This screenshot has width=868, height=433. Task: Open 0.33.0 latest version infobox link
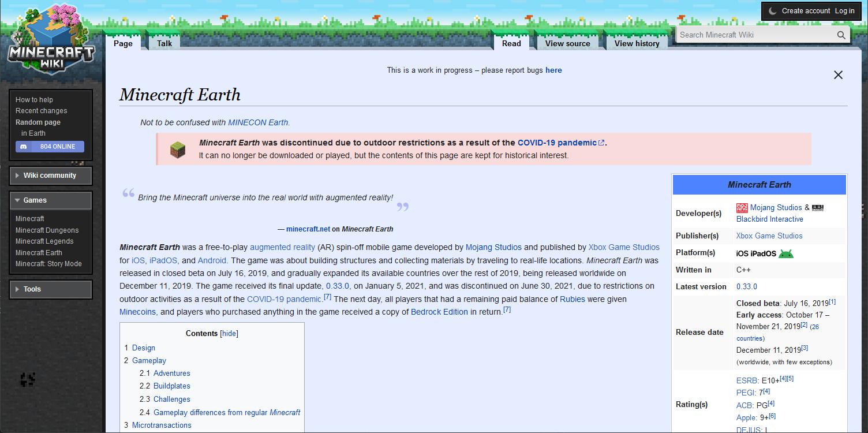[x=747, y=287]
